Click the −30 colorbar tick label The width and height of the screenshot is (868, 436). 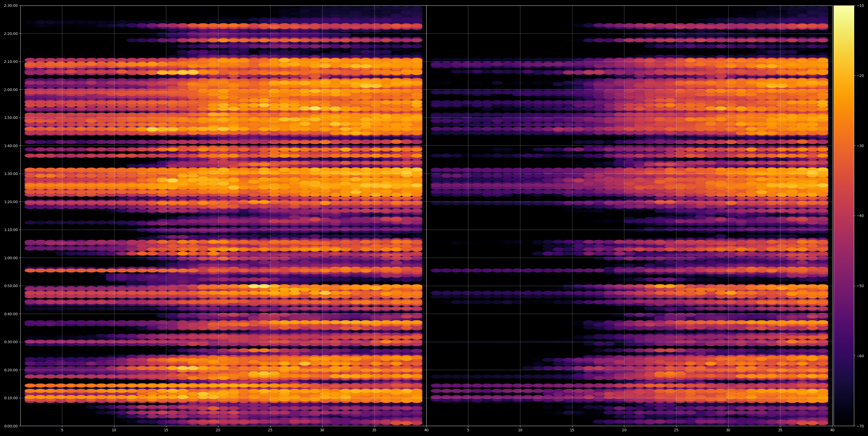[861, 146]
